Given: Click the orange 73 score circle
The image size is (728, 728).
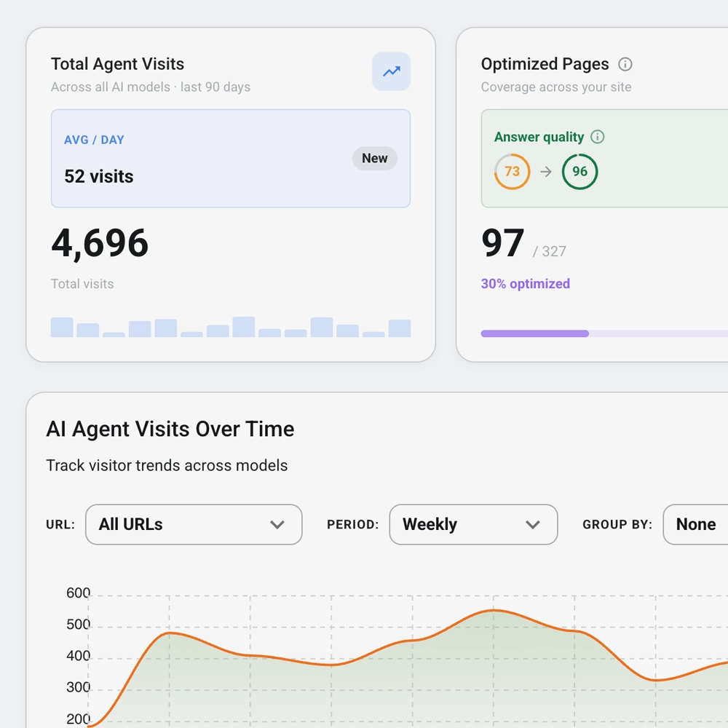Looking at the screenshot, I should pos(512,171).
